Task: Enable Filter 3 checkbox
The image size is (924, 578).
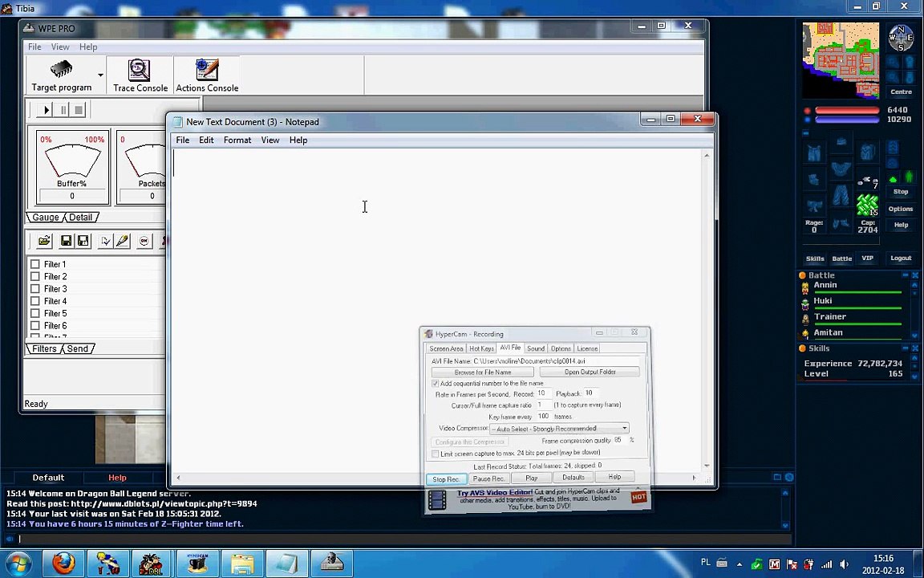Action: (34, 289)
